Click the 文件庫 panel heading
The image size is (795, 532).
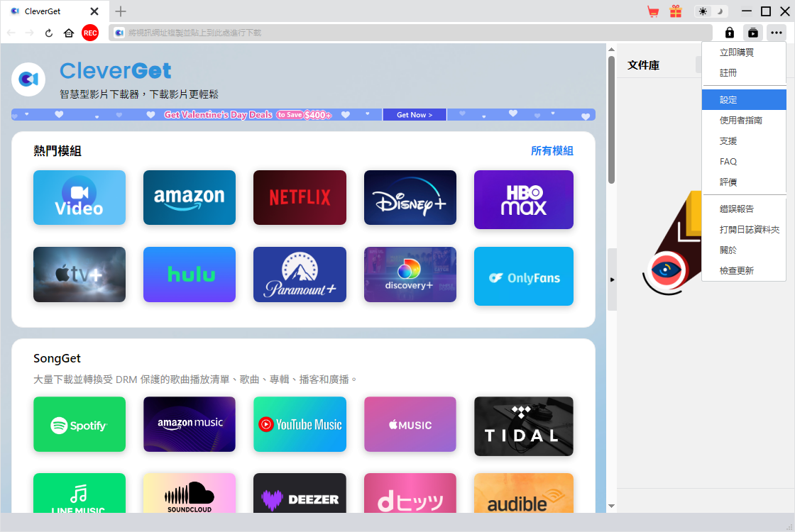tap(643, 65)
